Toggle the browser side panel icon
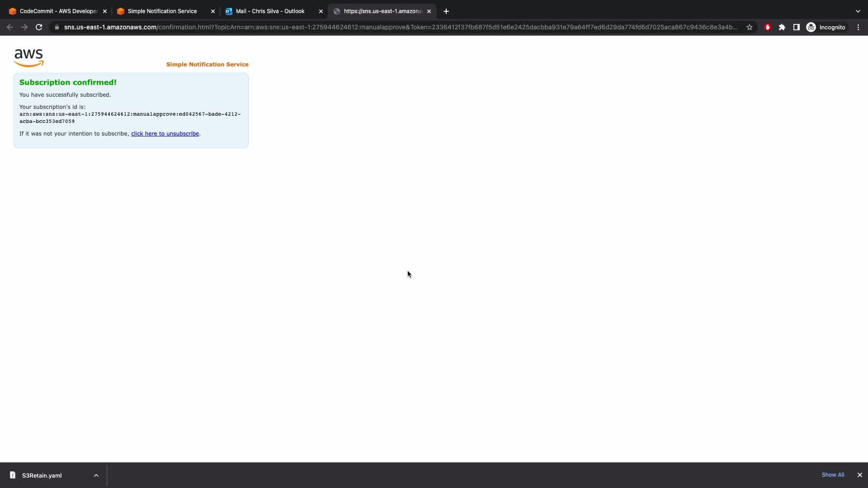The width and height of the screenshot is (868, 488). [797, 27]
